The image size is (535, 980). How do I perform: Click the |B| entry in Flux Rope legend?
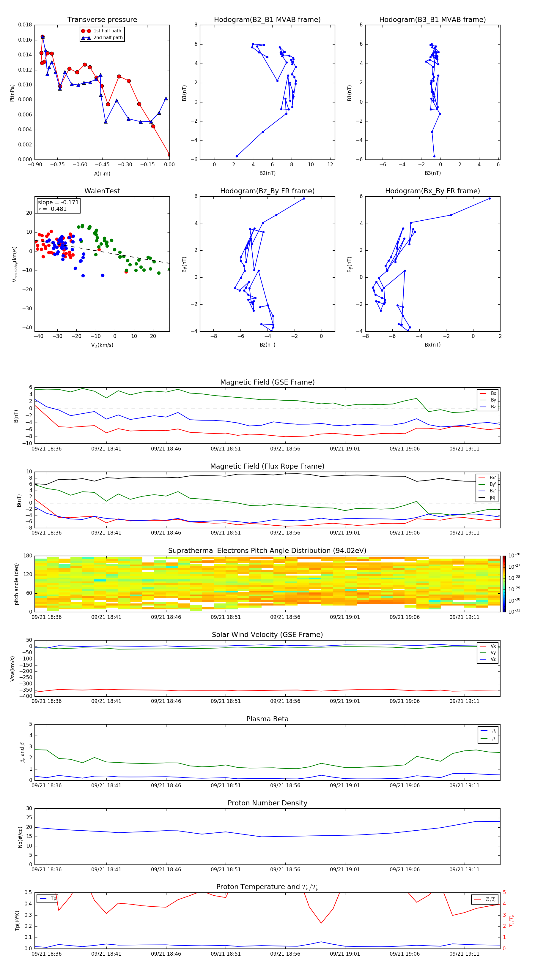pos(487,498)
